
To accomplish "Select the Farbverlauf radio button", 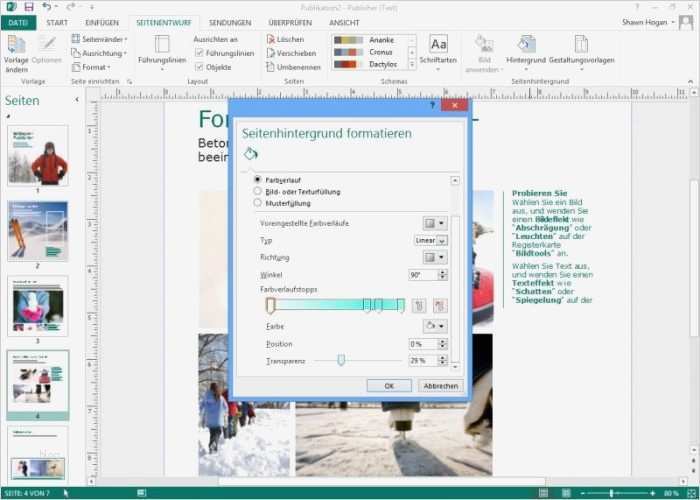I will coord(257,179).
